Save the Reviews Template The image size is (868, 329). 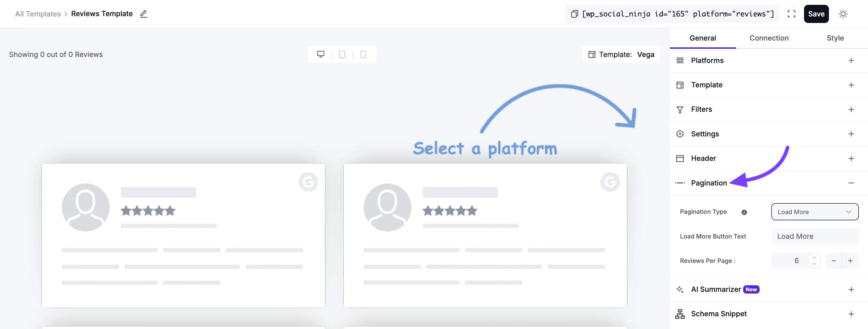coord(816,14)
